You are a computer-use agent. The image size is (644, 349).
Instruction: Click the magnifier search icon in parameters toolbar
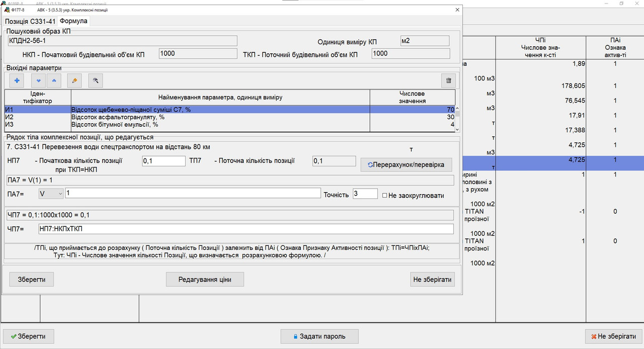96,80
